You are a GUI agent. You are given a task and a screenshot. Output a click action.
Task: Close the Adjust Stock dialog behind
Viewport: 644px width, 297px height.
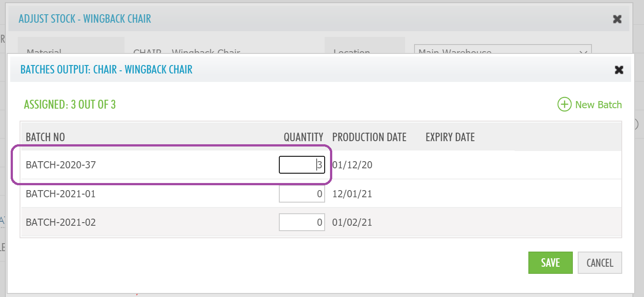[x=617, y=19]
